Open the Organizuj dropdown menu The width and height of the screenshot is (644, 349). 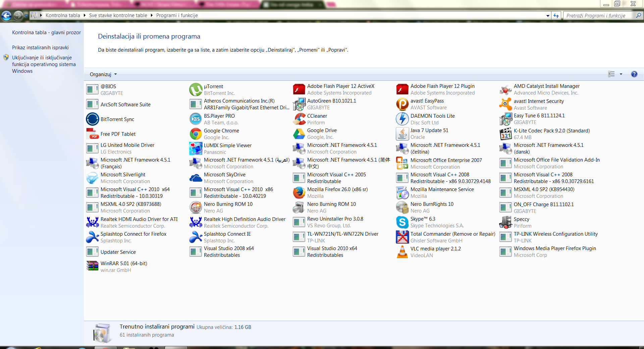[103, 74]
